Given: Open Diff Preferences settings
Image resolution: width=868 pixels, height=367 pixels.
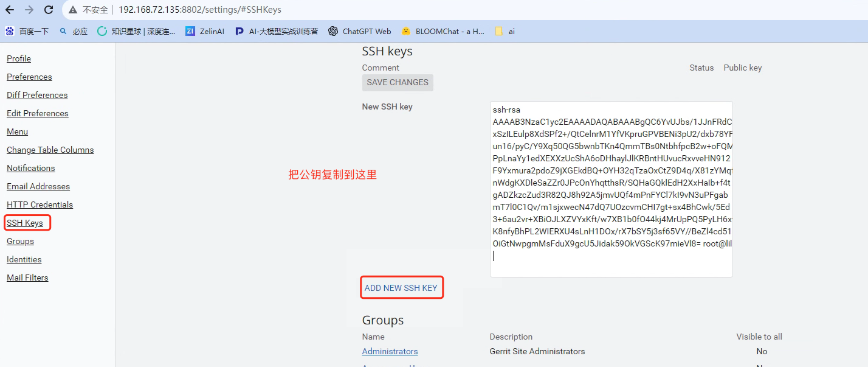Looking at the screenshot, I should (x=36, y=95).
